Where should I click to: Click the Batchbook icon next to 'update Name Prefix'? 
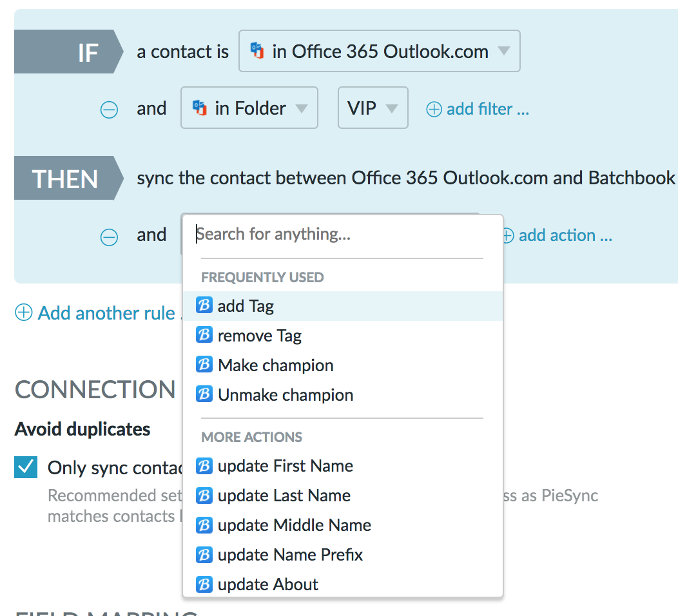pos(204,555)
